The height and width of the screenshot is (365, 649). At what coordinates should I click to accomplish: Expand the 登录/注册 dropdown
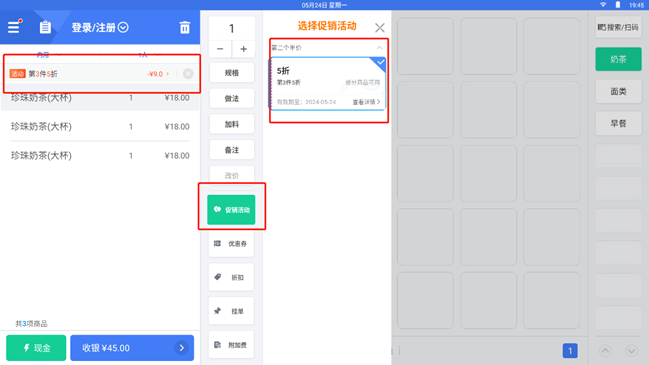tap(123, 28)
